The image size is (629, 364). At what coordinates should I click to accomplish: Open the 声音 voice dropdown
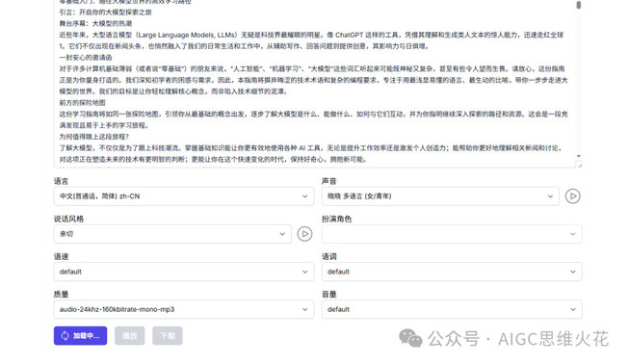[x=440, y=196]
